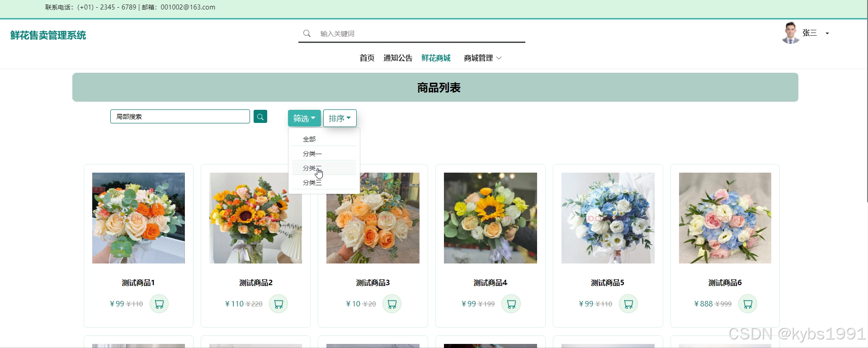Viewport: 868px width, 348px height.
Task: Click the 测试商品2 product name
Action: click(256, 282)
